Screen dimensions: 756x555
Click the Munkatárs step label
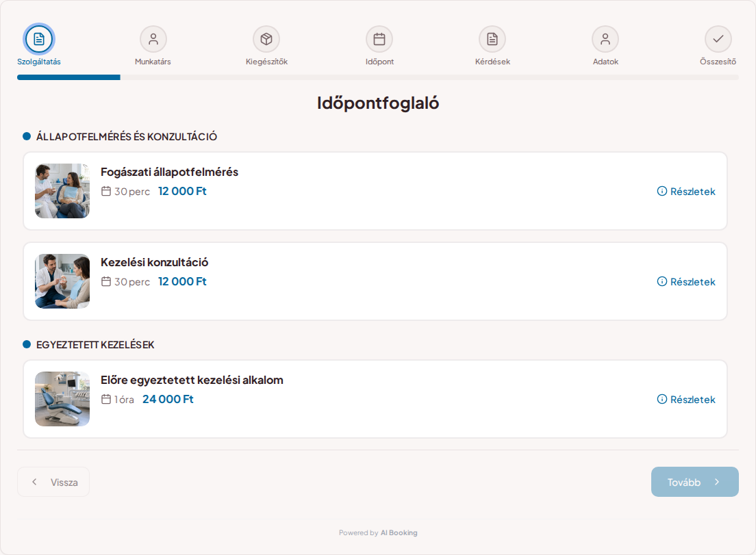[x=153, y=62]
